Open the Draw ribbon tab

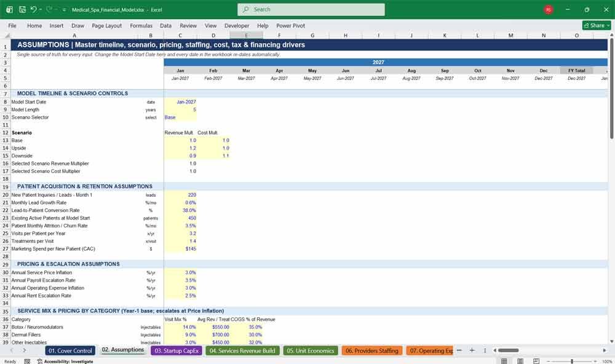[77, 25]
